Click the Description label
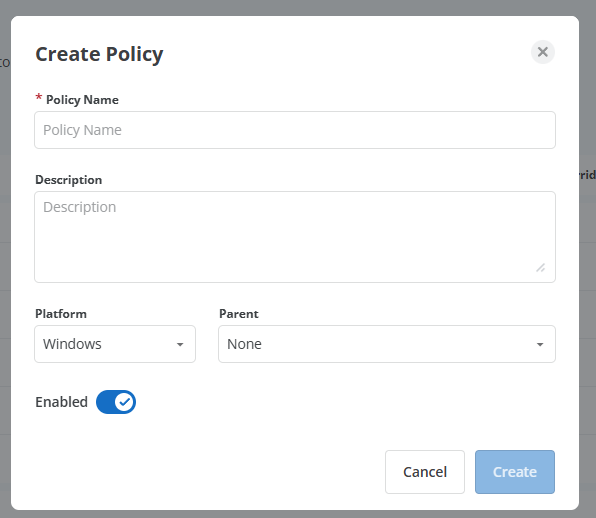 pos(68,179)
